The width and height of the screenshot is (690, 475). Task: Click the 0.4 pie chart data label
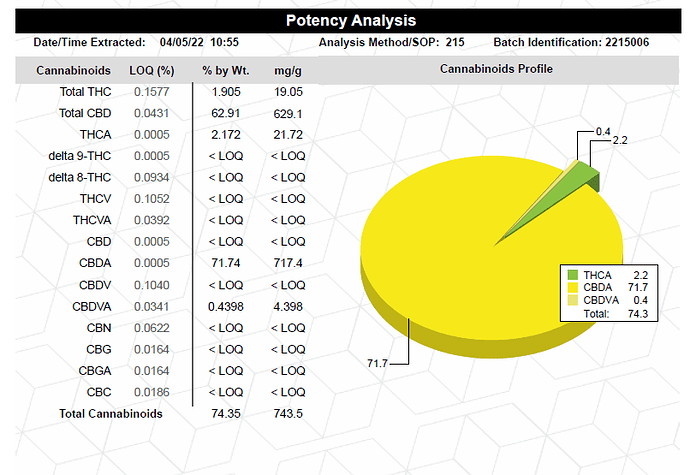point(603,131)
